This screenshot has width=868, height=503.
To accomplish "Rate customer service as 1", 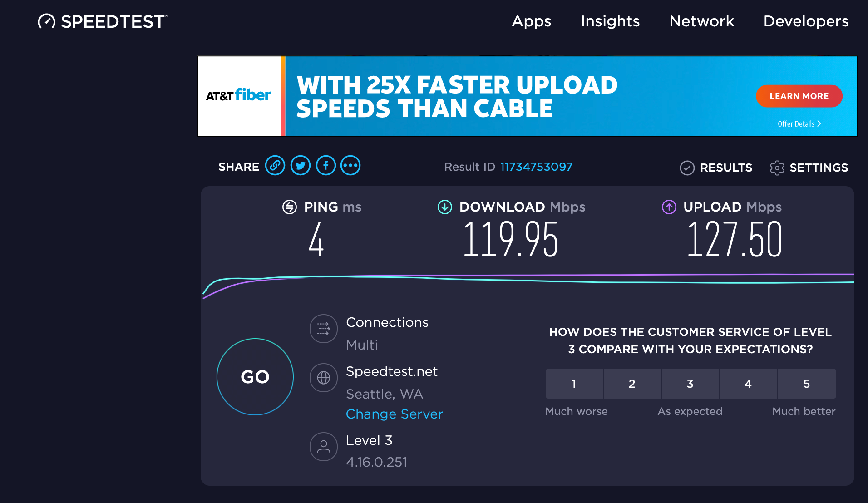I will pos(574,384).
